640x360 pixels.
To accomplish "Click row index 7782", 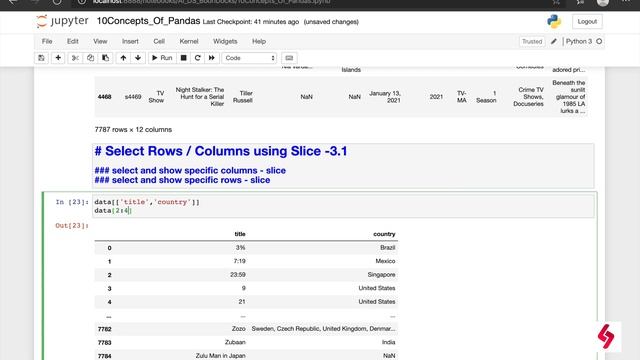I will click(x=104, y=329).
